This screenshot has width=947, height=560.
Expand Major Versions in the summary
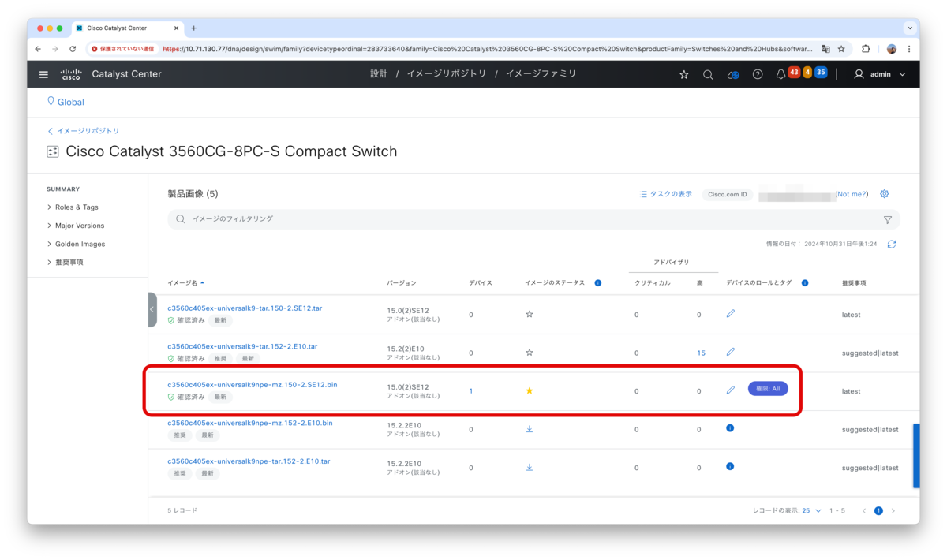pyautogui.click(x=76, y=226)
